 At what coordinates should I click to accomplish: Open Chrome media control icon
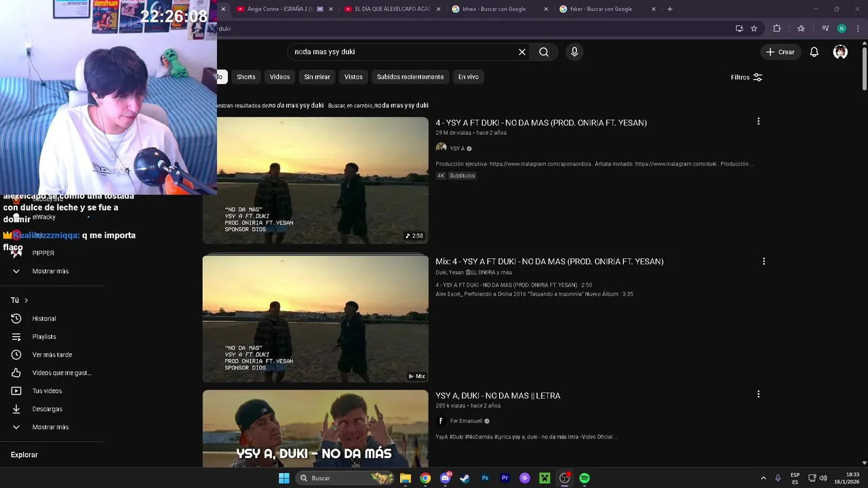click(x=825, y=28)
